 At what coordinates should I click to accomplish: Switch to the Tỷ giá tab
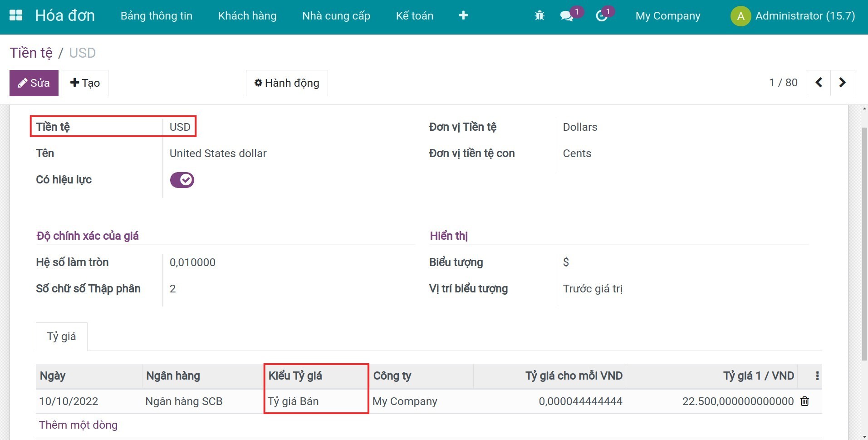click(x=62, y=336)
